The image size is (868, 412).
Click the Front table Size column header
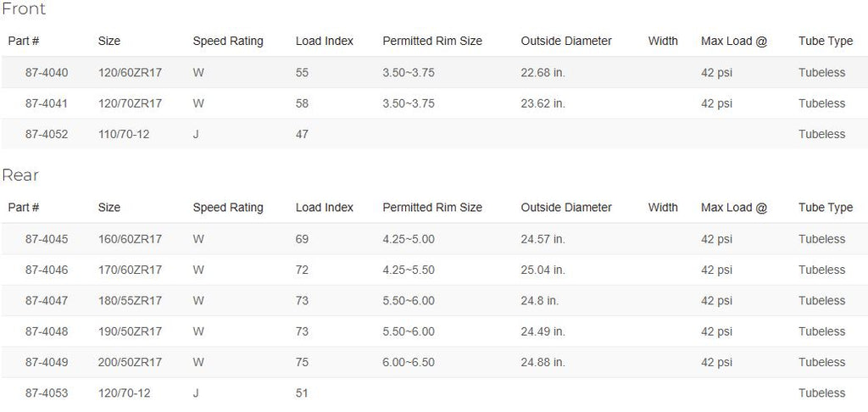tap(109, 41)
